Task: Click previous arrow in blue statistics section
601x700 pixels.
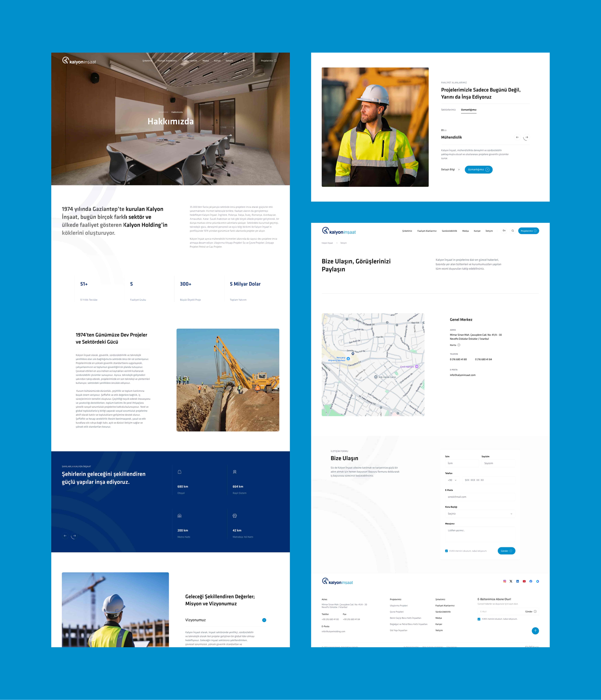Action: [x=65, y=536]
